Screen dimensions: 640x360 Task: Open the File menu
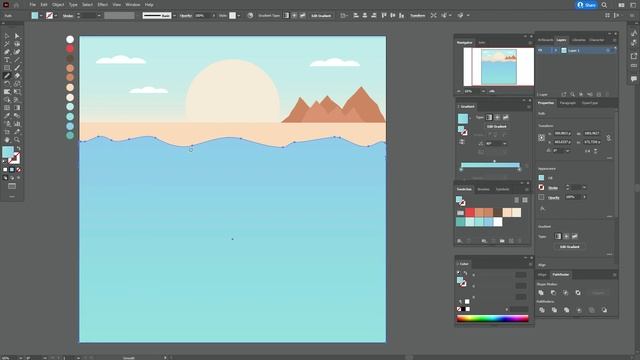click(32, 4)
